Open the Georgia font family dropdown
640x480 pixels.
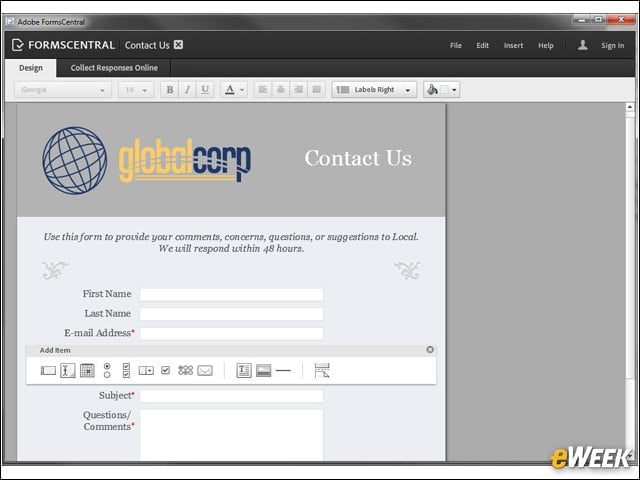63,90
